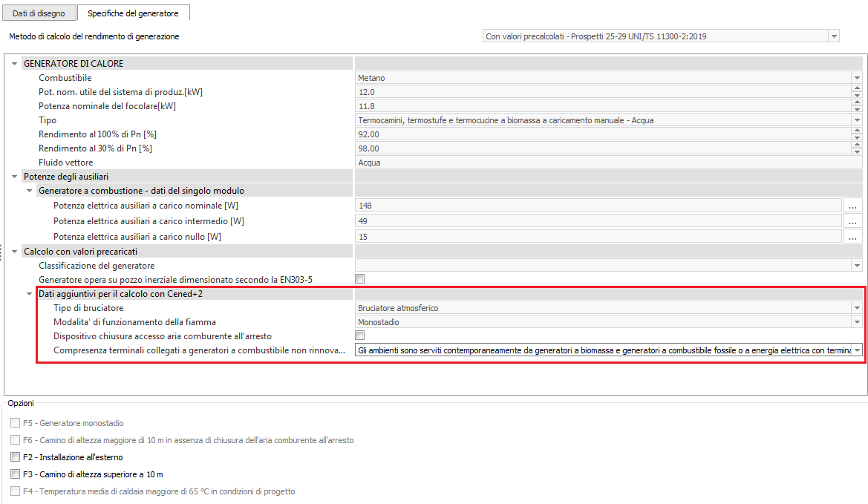This screenshot has height=504, width=868.
Task: Open the Metodo di calcolo dropdown
Action: point(834,36)
